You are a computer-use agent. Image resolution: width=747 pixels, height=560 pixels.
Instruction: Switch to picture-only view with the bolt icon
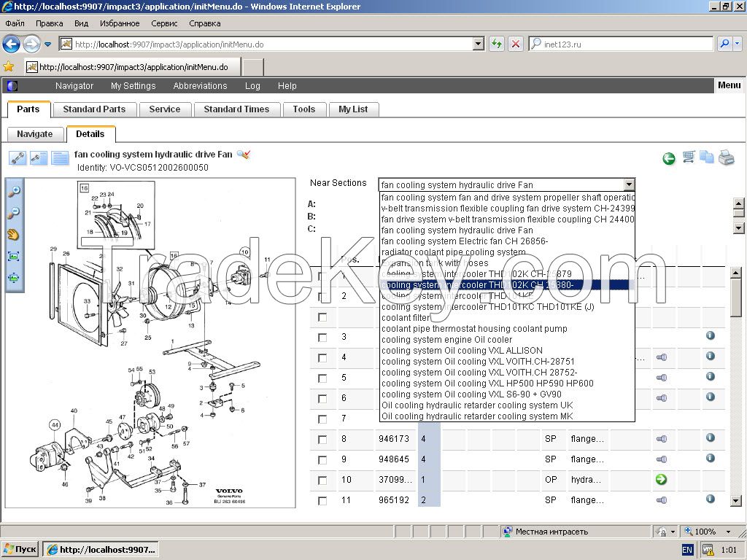coord(18,157)
